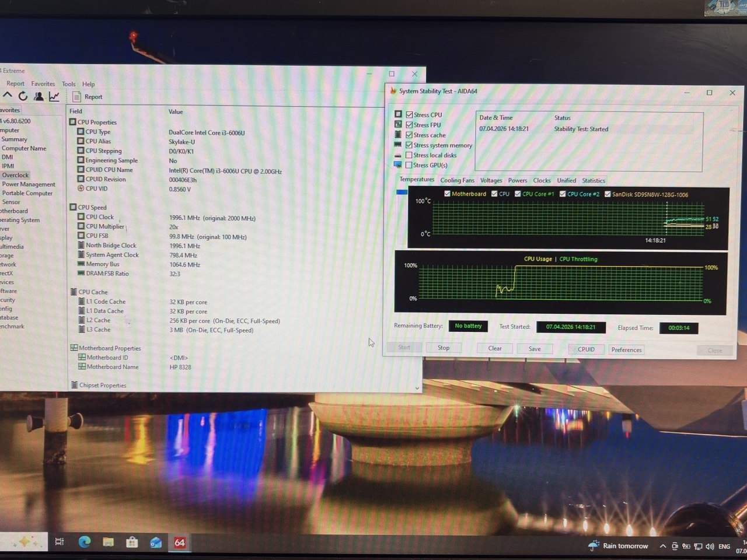The image size is (747, 560).
Task: Enable the Stress GPU(s) checkbox
Action: pos(409,165)
